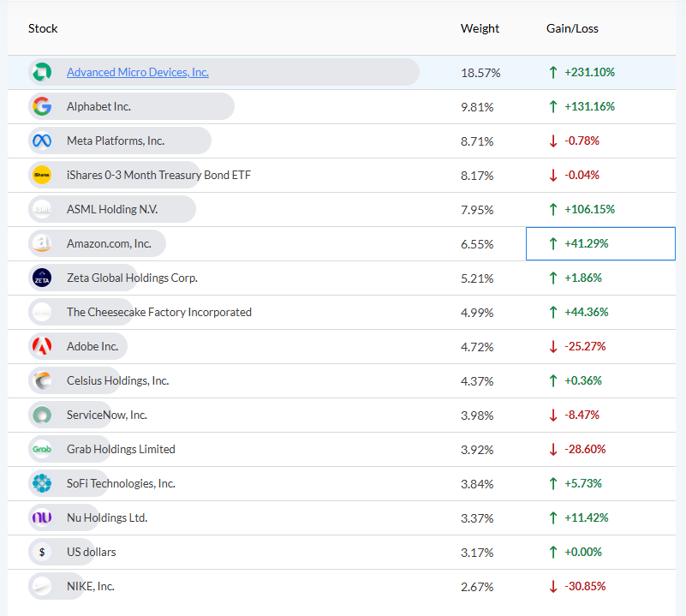Click the SoFi Technologies logo icon
This screenshot has width=686, height=616.
point(42,483)
